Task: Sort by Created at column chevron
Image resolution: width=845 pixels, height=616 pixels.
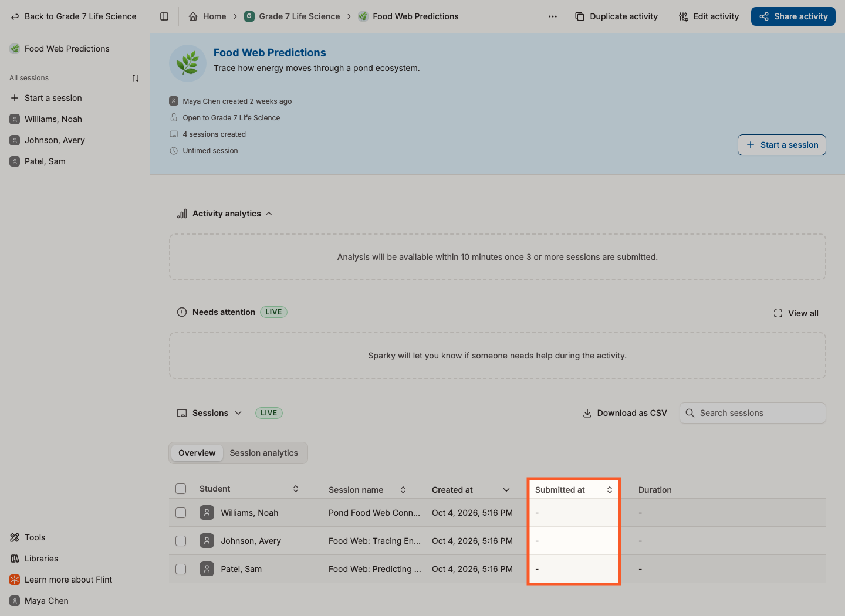Action: tap(506, 490)
